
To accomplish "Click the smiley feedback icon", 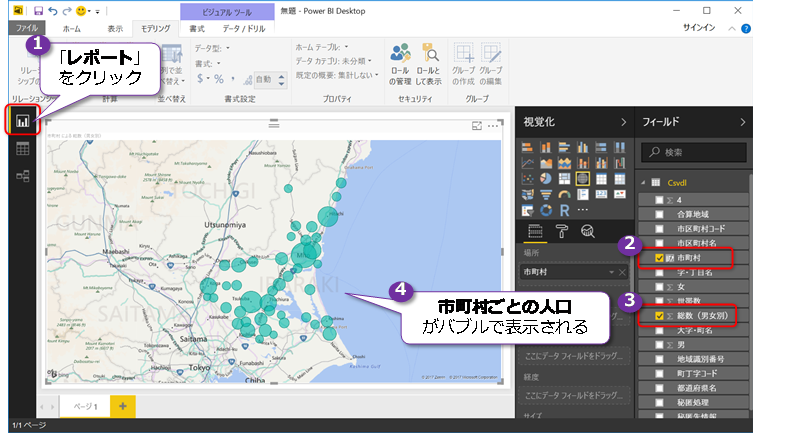I will (x=81, y=11).
